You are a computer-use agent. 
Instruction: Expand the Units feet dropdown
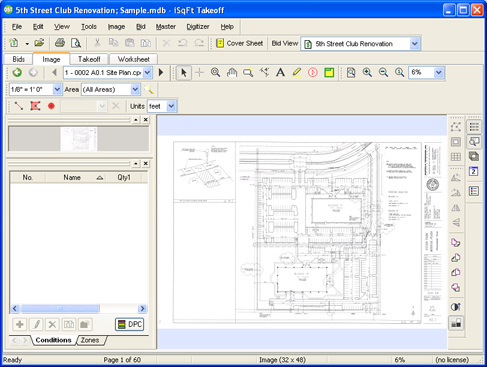pos(162,106)
